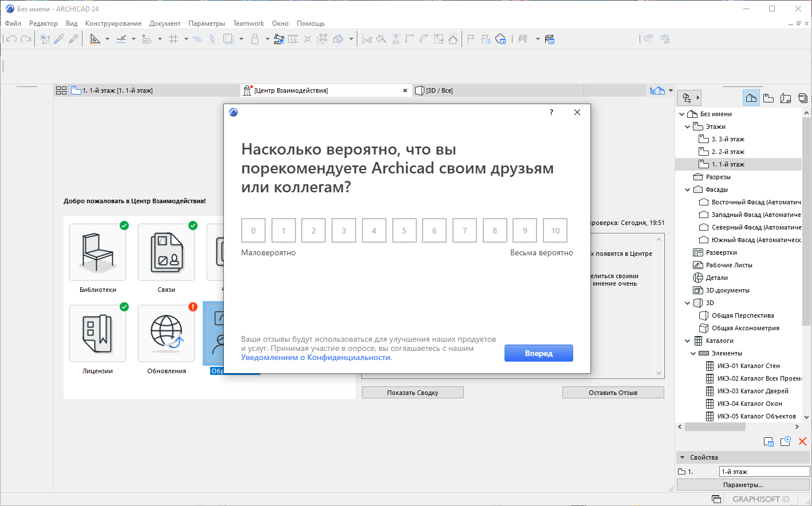Click the Undo arrow in toolbar
Image resolution: width=812 pixels, height=506 pixels.
11,39
